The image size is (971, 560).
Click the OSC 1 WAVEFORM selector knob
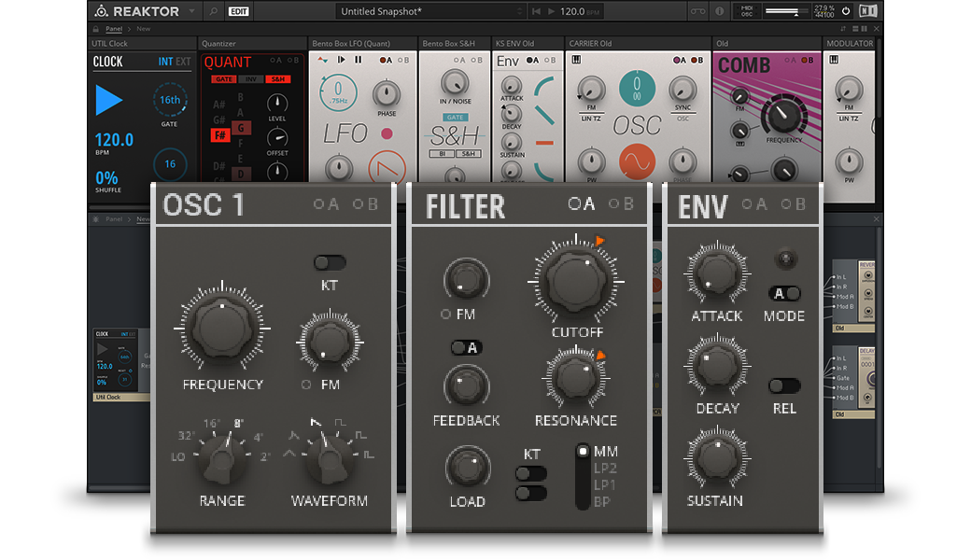point(329,460)
